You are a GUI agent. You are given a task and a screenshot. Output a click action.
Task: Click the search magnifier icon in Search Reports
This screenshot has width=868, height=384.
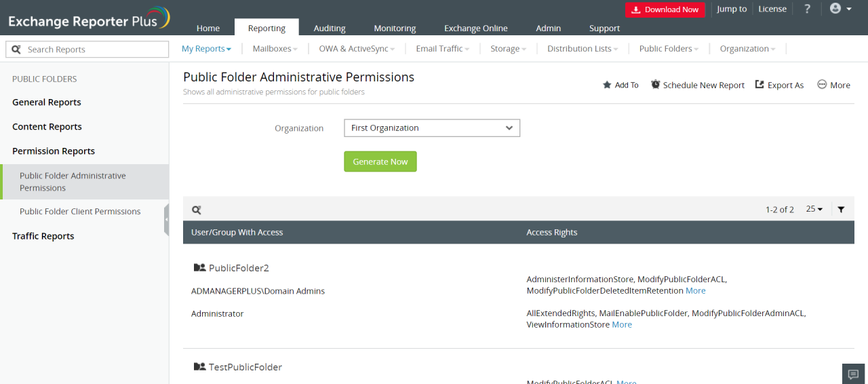pos(16,50)
